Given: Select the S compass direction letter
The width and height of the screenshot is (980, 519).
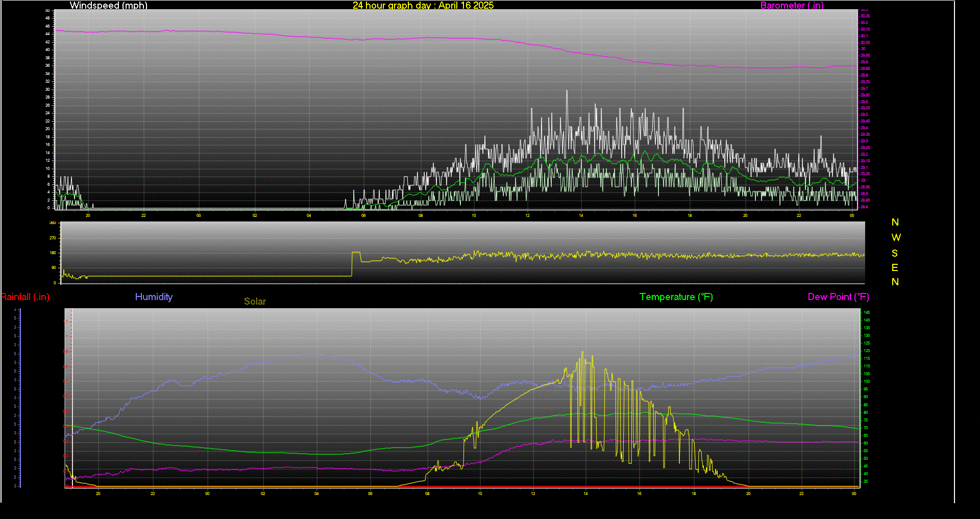Looking at the screenshot, I should (895, 253).
